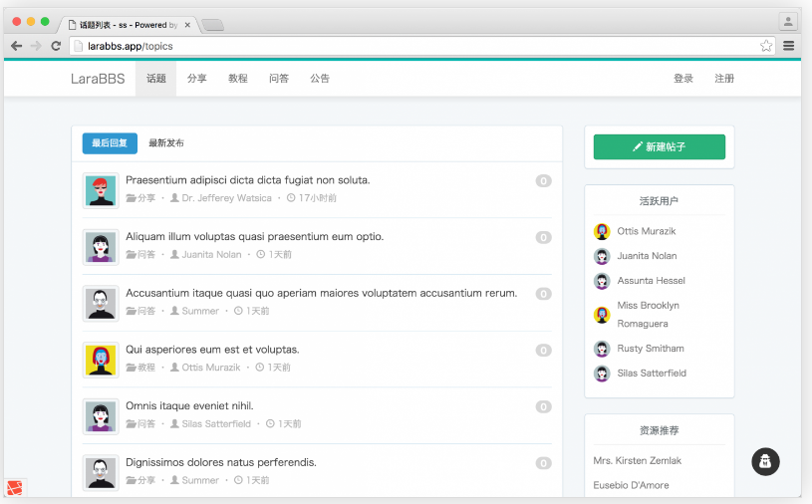Open topic Qui asperiores eum est et voluptas
812x504 pixels.
pyautogui.click(x=212, y=350)
